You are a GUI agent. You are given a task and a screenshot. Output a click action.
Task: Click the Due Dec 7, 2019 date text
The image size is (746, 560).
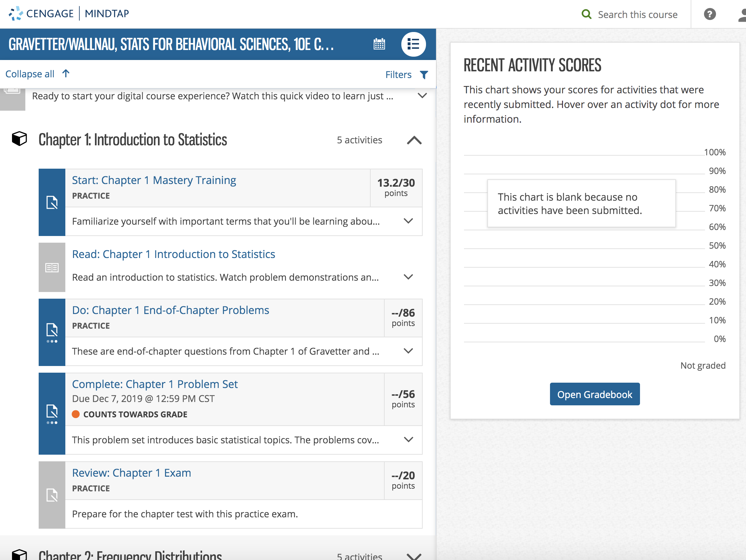(143, 399)
